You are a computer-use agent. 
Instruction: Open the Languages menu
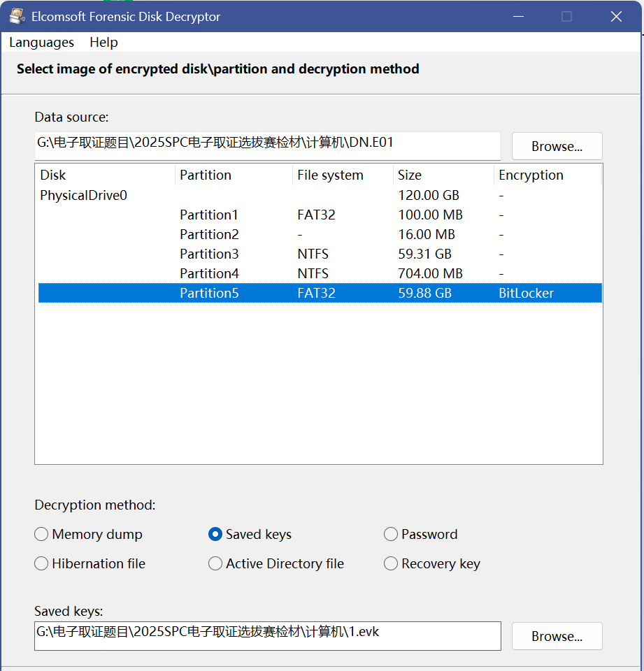(x=41, y=43)
